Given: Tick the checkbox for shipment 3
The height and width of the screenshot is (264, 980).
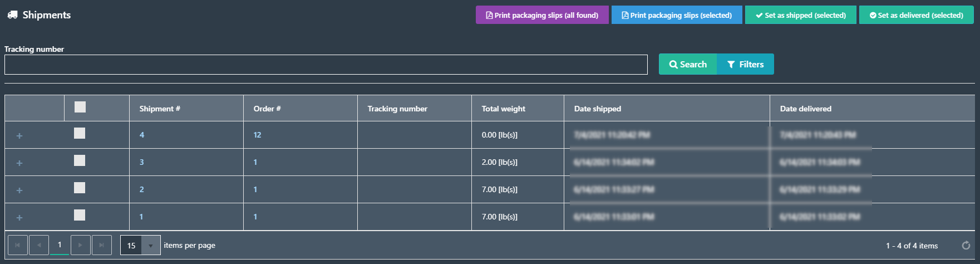Looking at the screenshot, I should pos(80,160).
